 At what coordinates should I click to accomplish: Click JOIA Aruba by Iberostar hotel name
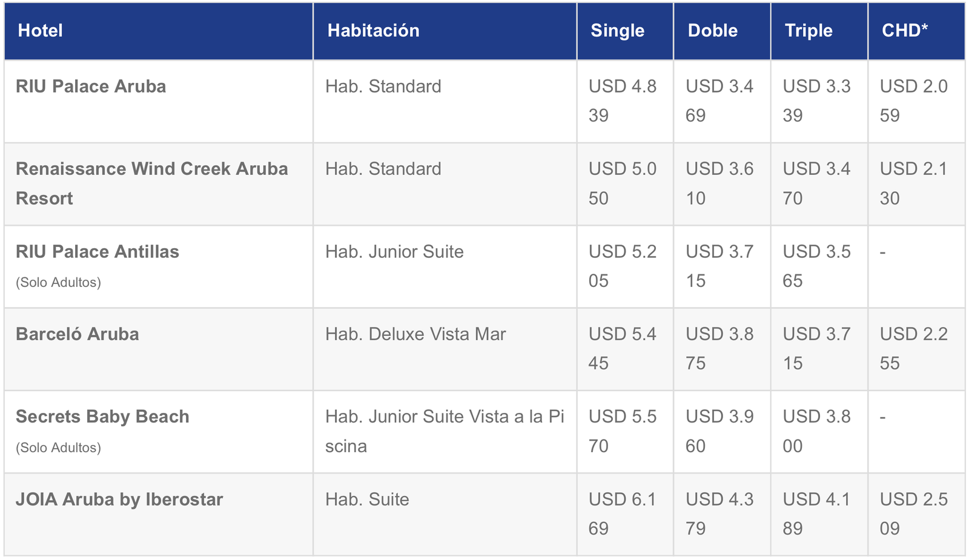click(119, 500)
